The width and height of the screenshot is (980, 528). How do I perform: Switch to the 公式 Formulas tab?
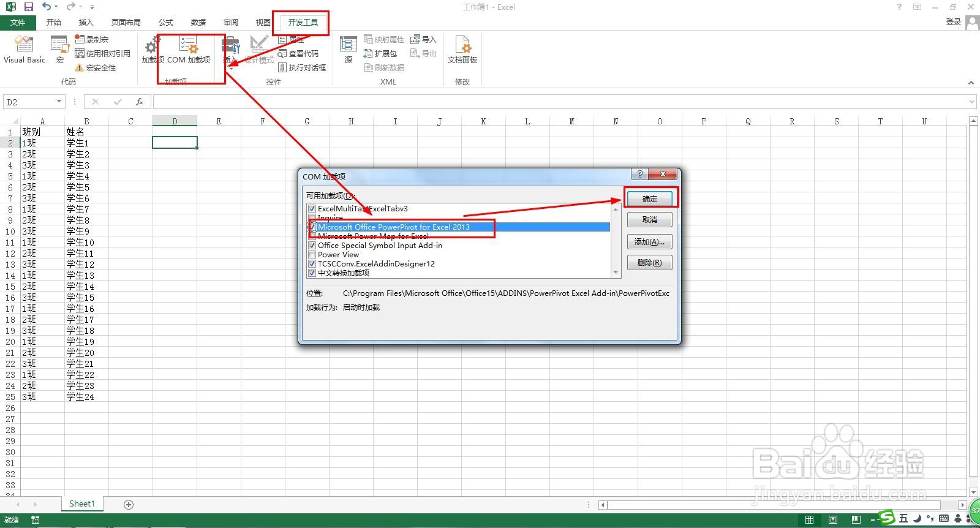coord(166,22)
